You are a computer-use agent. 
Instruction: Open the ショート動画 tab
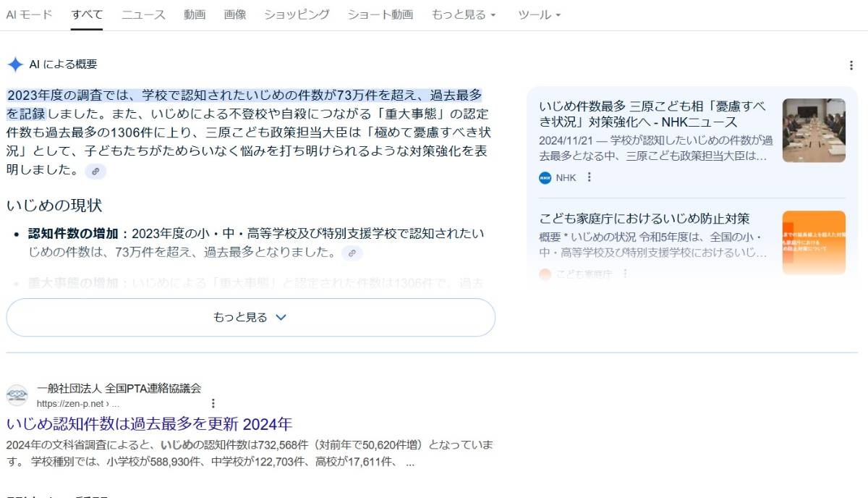pos(380,14)
